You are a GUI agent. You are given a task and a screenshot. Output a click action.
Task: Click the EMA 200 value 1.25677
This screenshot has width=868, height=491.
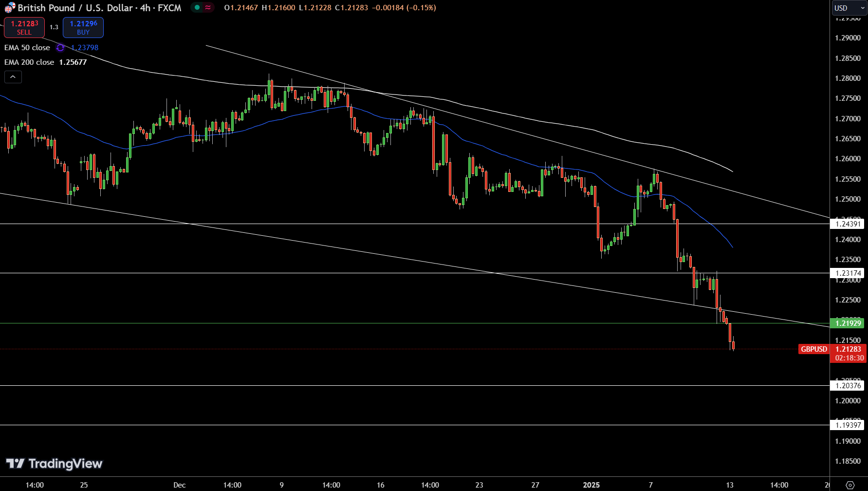(x=73, y=62)
